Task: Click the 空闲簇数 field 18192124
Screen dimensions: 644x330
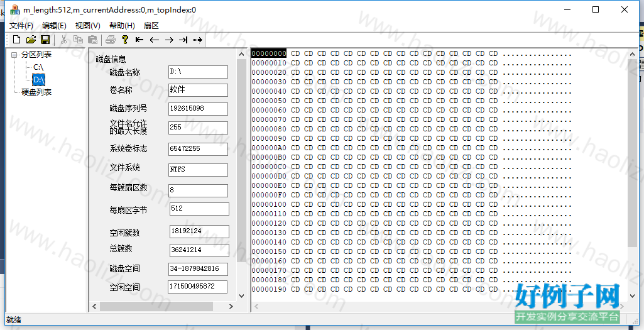Action: click(x=199, y=231)
